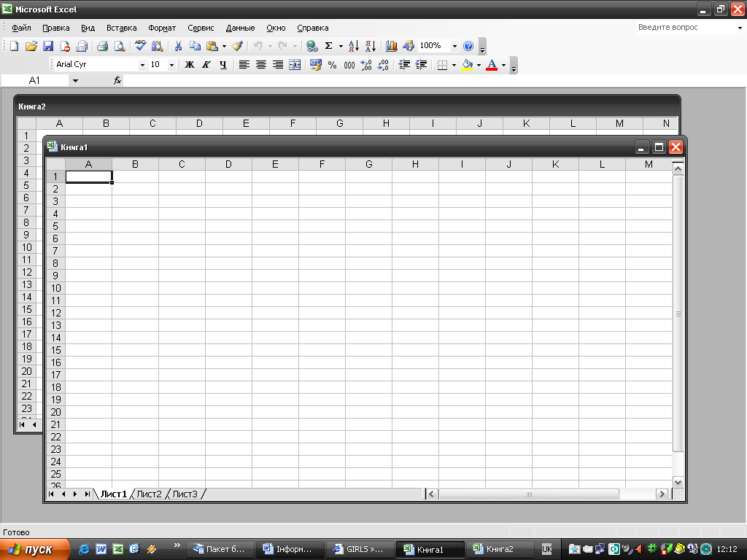Image resolution: width=747 pixels, height=560 pixels.
Task: Expand the 100% zoom dropdown
Action: pyautogui.click(x=454, y=46)
